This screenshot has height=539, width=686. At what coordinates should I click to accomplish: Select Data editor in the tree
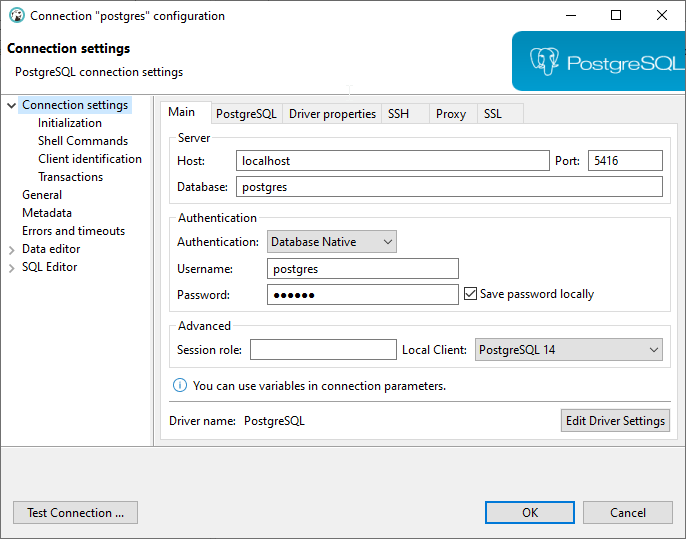coord(51,249)
